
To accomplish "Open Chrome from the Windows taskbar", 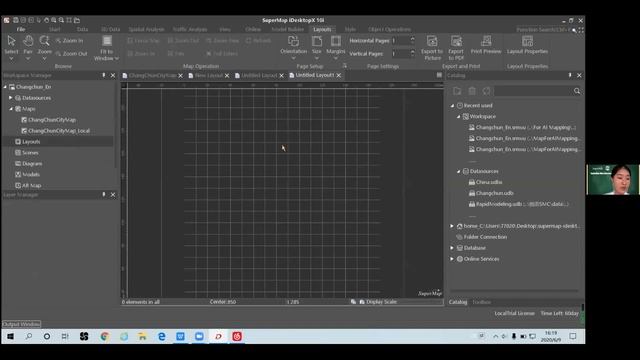I will [104, 336].
